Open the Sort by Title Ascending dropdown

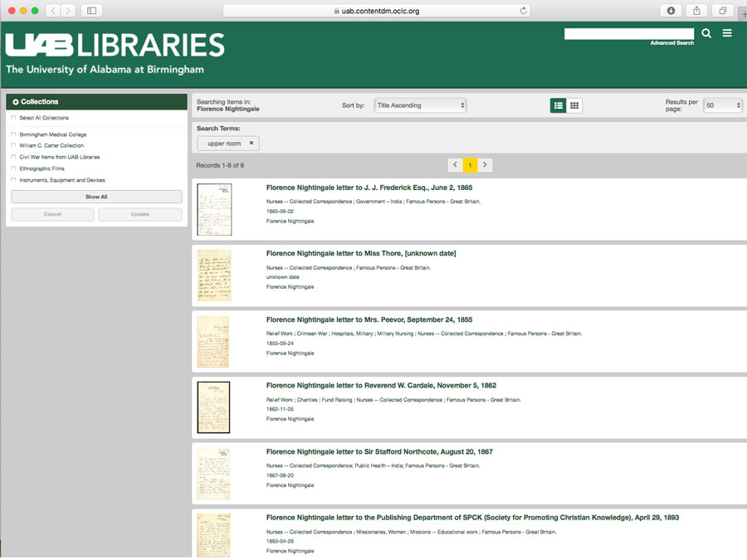click(x=420, y=105)
